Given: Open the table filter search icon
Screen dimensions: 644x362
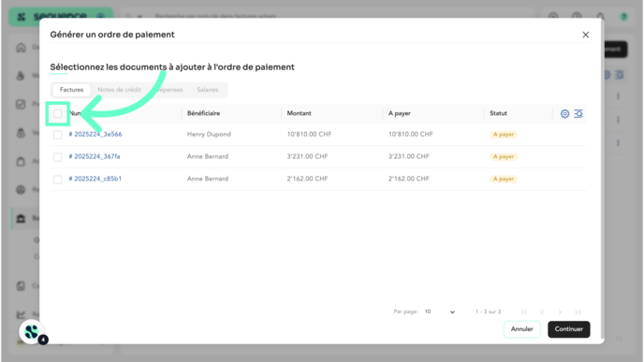Looking at the screenshot, I should click(x=578, y=114).
